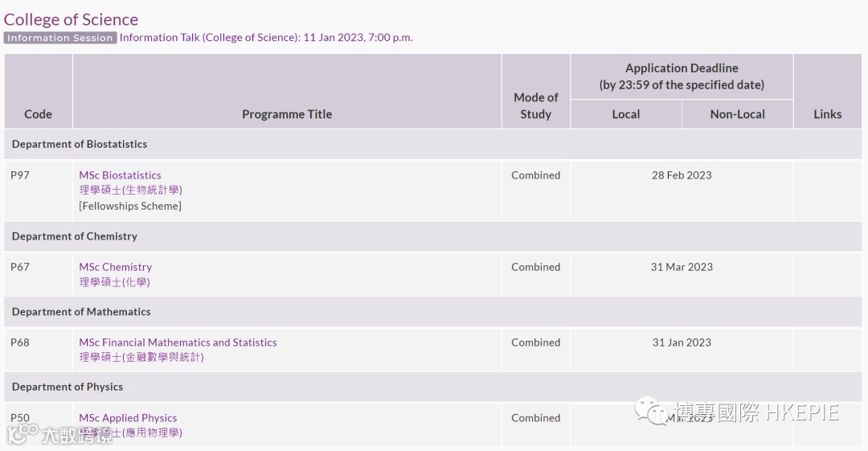The image size is (868, 451).
Task: Open the Information Talk (College of Science) link
Action: [x=266, y=38]
